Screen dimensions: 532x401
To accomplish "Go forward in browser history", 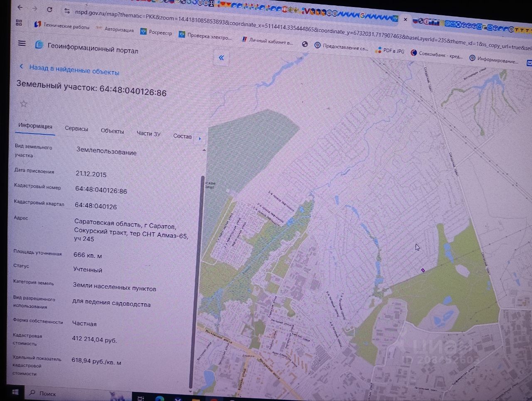I will coord(35,8).
